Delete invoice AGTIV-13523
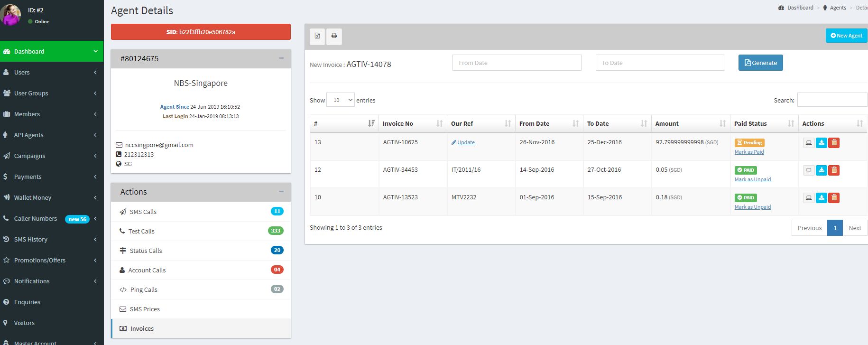This screenshot has width=868, height=345. (x=834, y=198)
